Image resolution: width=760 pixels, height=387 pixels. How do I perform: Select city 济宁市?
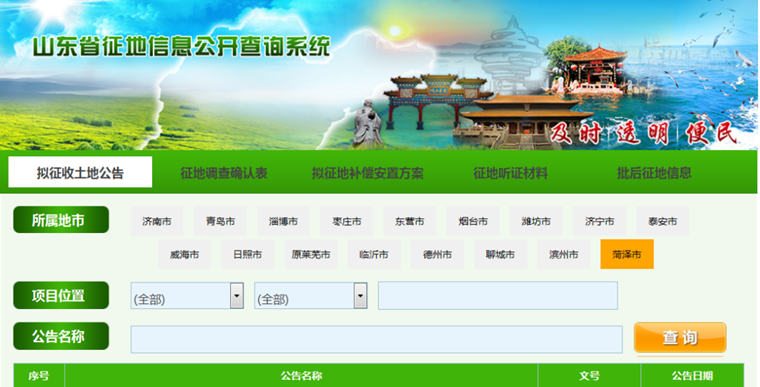599,221
